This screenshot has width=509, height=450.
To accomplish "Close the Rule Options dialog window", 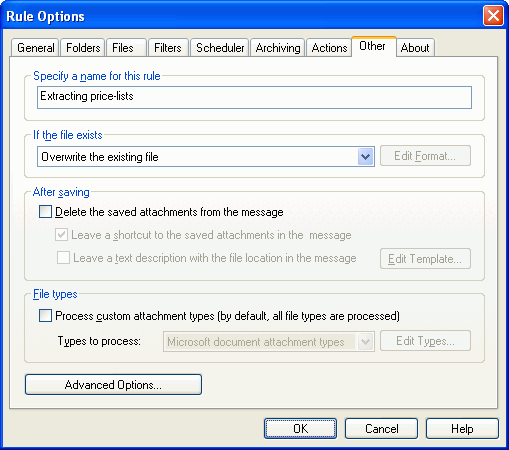I will click(493, 15).
